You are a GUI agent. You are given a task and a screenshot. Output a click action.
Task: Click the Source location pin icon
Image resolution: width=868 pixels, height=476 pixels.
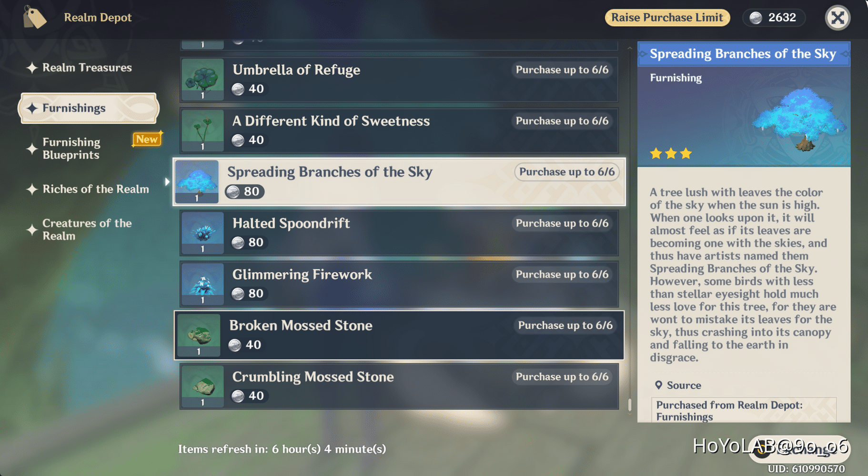coord(659,385)
